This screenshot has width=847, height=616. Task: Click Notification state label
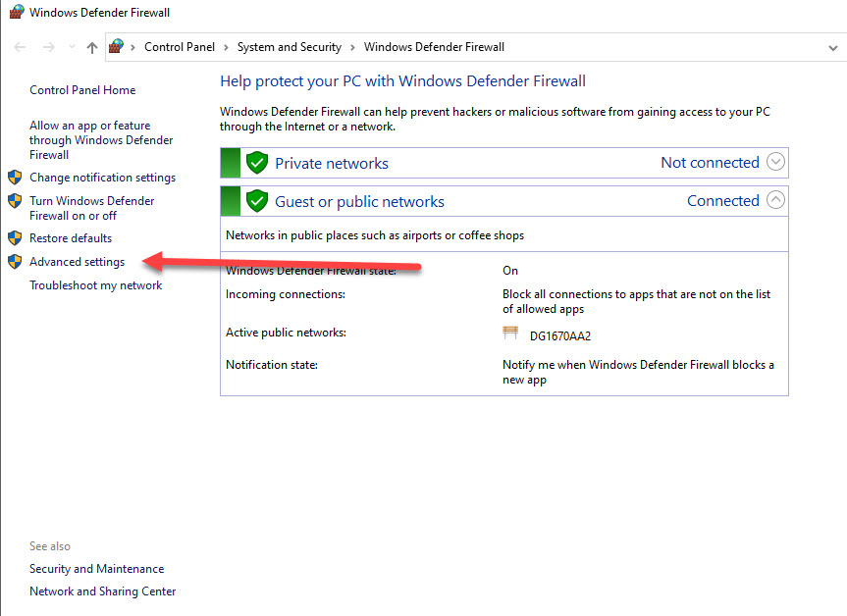pos(272,365)
